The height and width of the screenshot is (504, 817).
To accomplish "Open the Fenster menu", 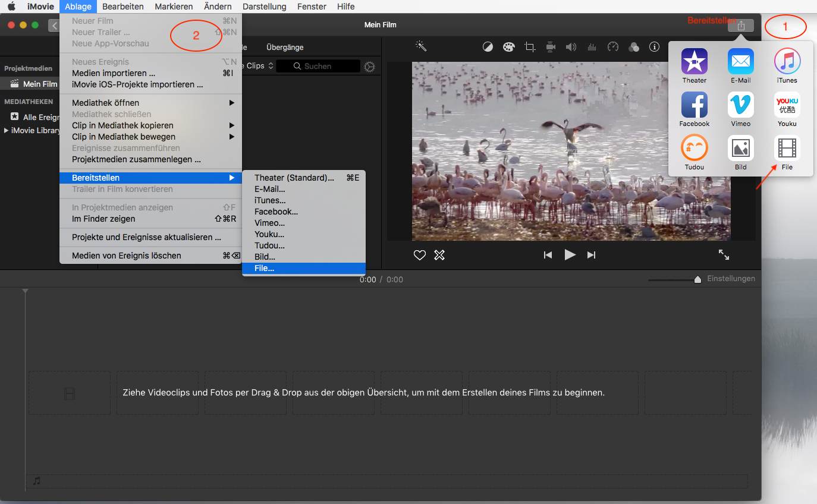I will tap(312, 7).
